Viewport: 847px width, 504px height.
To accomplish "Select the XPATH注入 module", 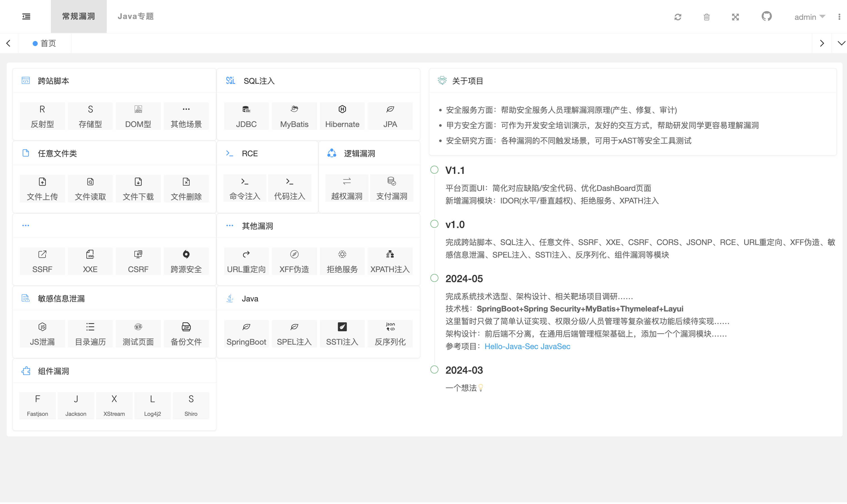I will pyautogui.click(x=390, y=261).
